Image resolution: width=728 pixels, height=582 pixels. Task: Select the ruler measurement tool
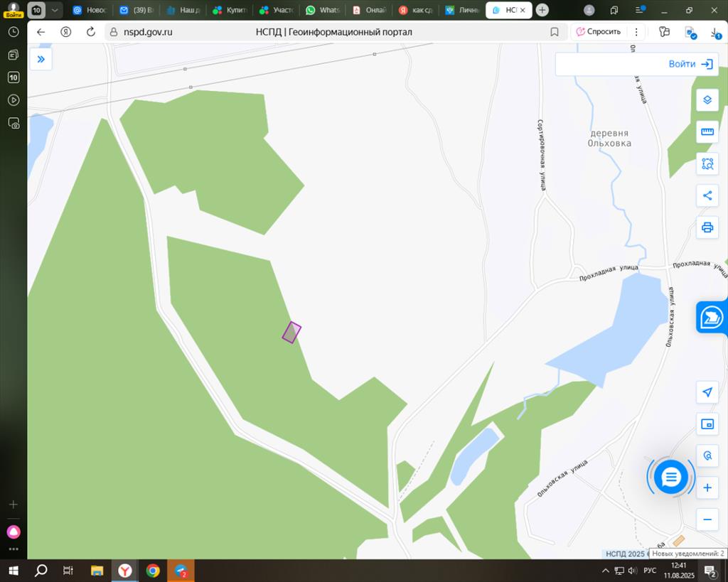coord(707,131)
